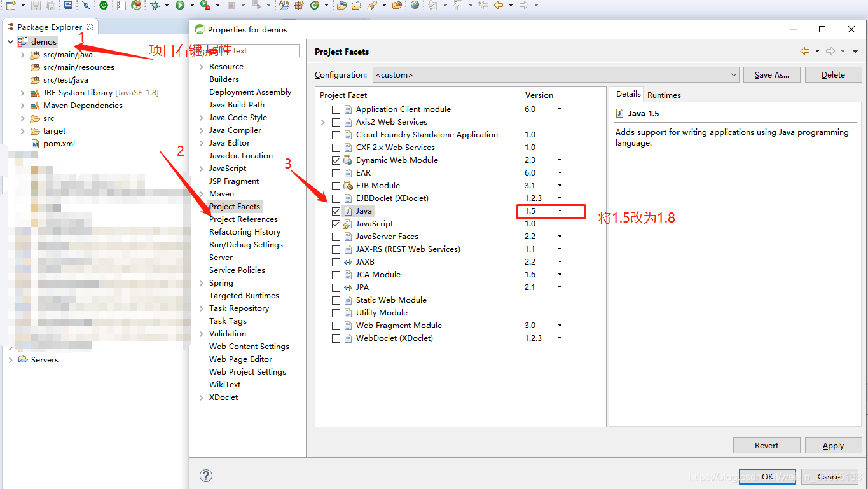Uncheck the Dynamic Web Module checkbox
Image resolution: width=868 pixels, height=489 pixels.
[336, 160]
